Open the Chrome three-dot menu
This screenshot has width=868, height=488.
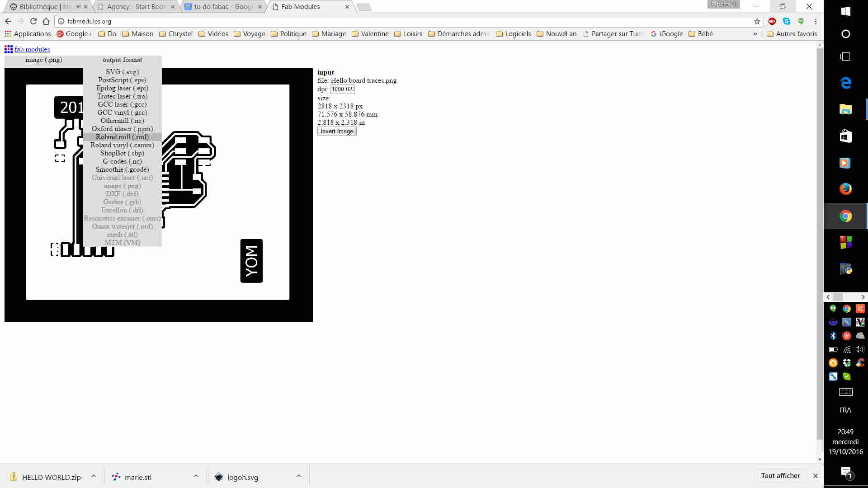coord(816,21)
